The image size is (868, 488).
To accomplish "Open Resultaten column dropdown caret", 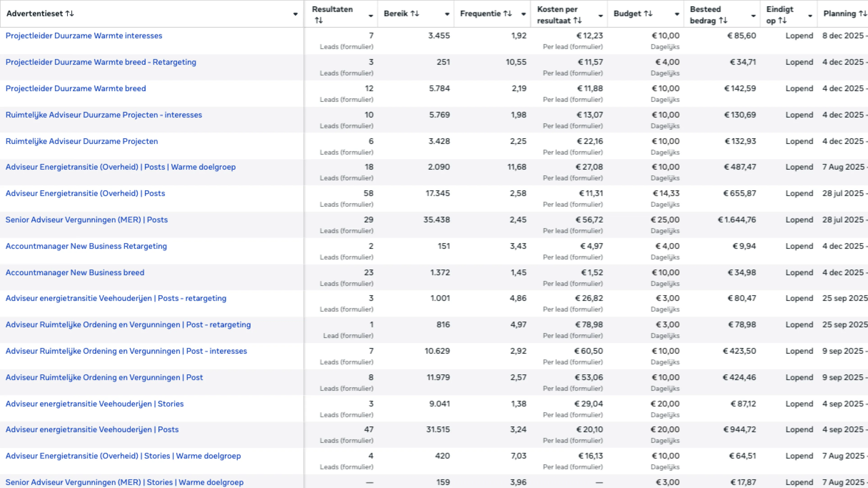I will pos(371,16).
